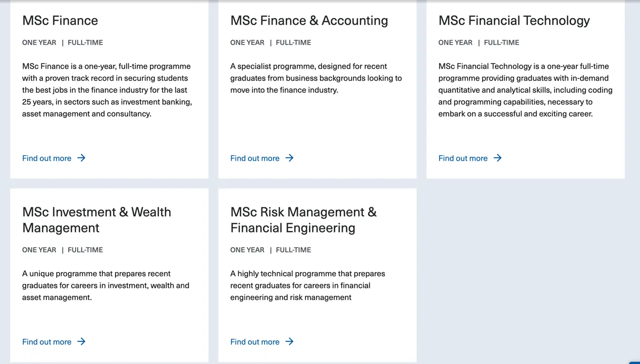Click the arrow icon in Risk Management card
Viewport: 640px width, 364px height.
289,341
